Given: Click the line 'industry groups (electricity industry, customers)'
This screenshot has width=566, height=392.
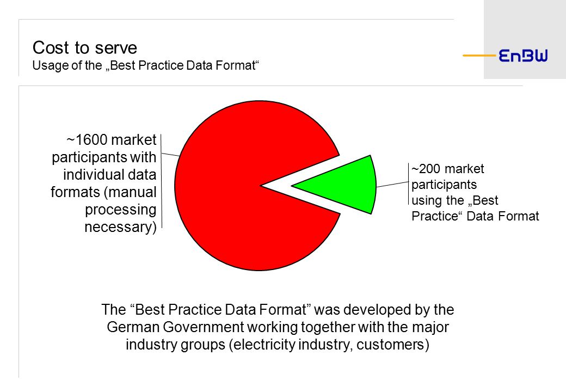Looking at the screenshot, I should [x=278, y=344].
